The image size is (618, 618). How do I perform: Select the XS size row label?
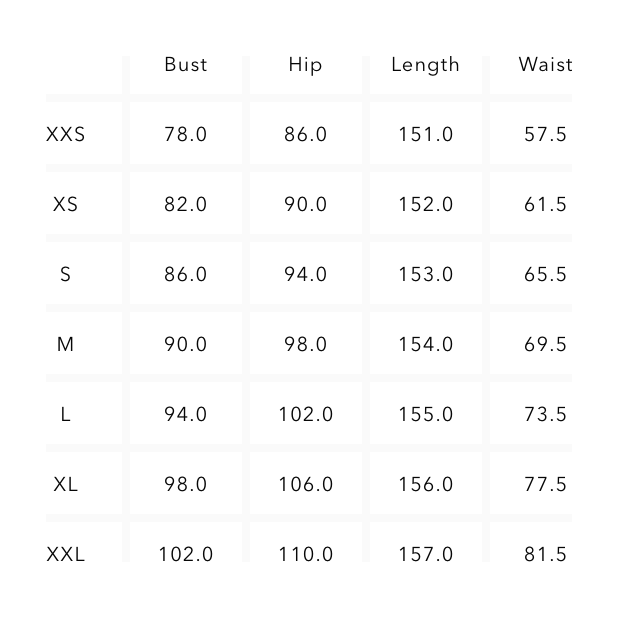[x=66, y=204]
